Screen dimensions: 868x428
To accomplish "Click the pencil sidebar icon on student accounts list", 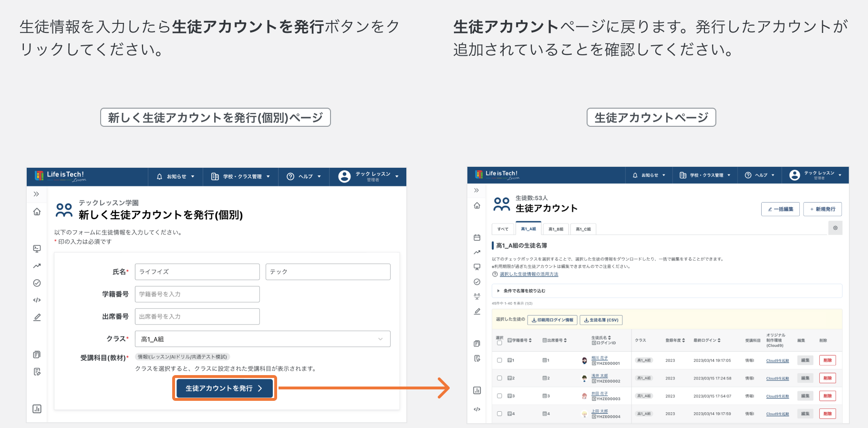I will [477, 311].
